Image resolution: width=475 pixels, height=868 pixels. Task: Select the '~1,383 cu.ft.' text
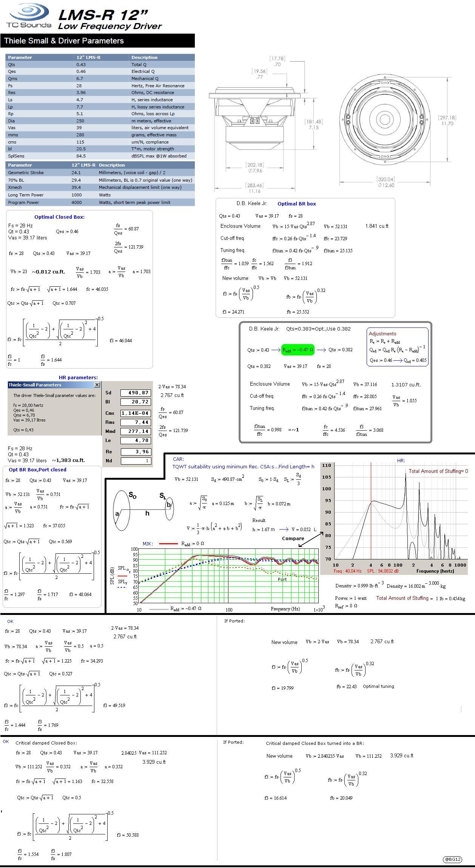(68, 460)
